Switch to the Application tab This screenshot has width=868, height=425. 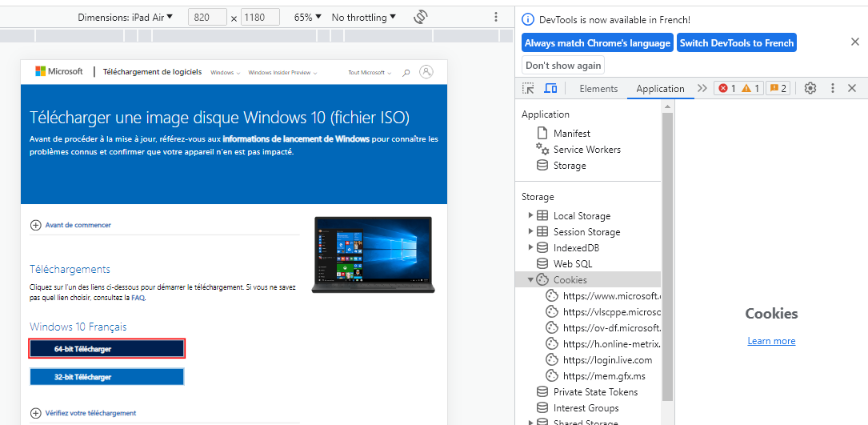(x=661, y=89)
